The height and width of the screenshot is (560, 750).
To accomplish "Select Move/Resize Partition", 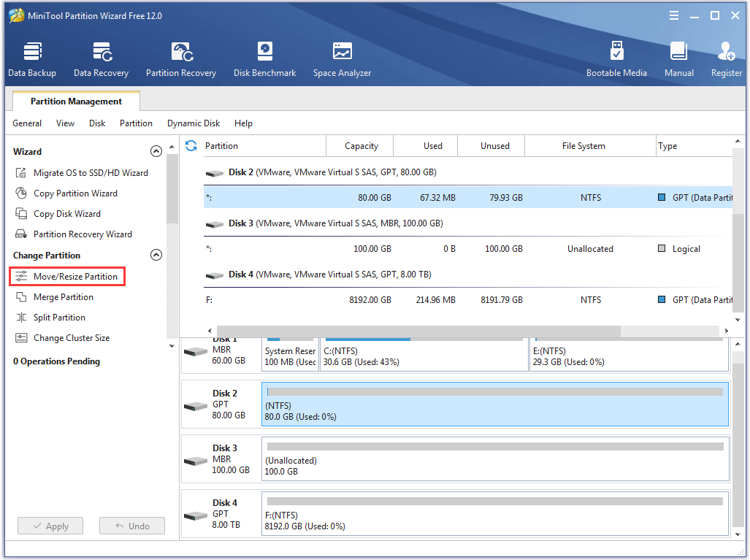I will 72,276.
